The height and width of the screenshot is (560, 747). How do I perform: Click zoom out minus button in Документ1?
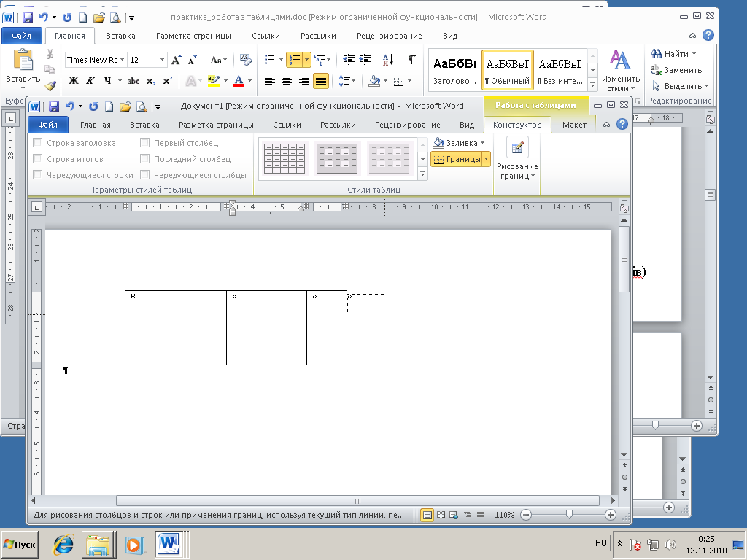coord(526,515)
